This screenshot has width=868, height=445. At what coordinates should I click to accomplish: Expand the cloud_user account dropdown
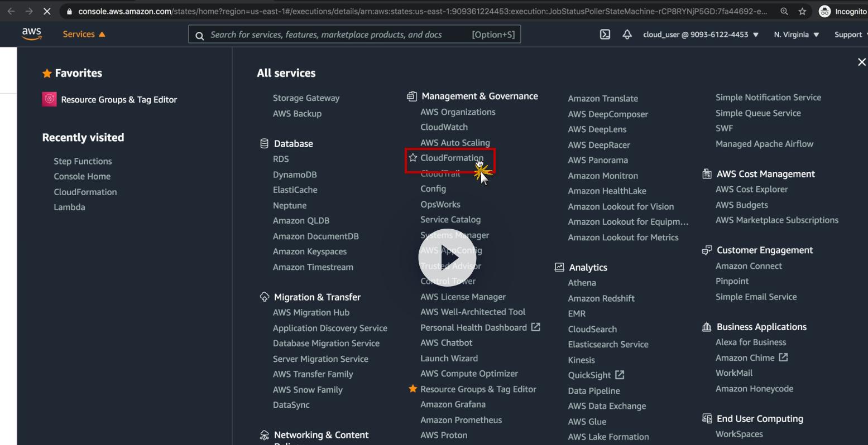pos(701,35)
